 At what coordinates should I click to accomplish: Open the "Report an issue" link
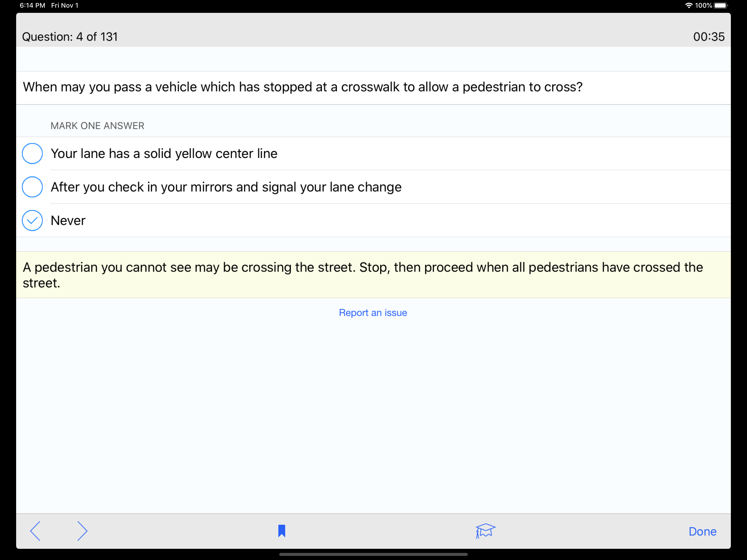(373, 313)
